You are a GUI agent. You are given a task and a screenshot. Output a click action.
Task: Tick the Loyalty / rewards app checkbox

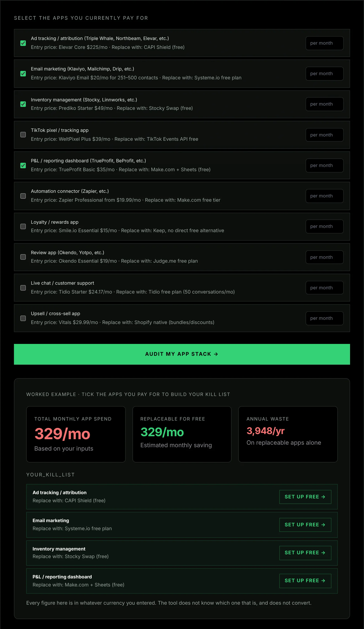click(23, 226)
